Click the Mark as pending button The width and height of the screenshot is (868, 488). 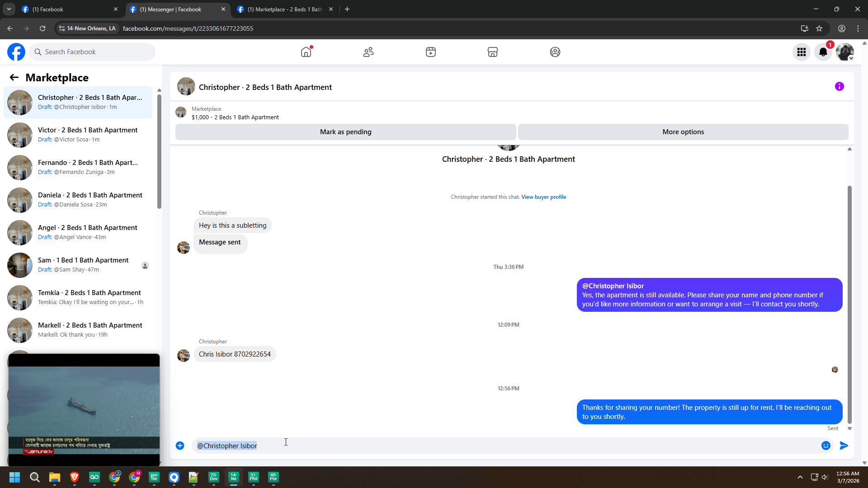tap(345, 132)
